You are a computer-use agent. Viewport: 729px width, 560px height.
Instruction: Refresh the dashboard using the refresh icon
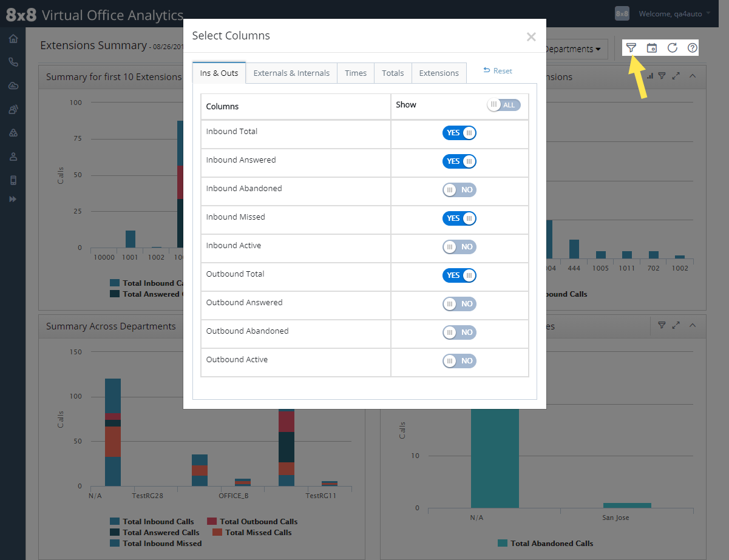tap(672, 47)
